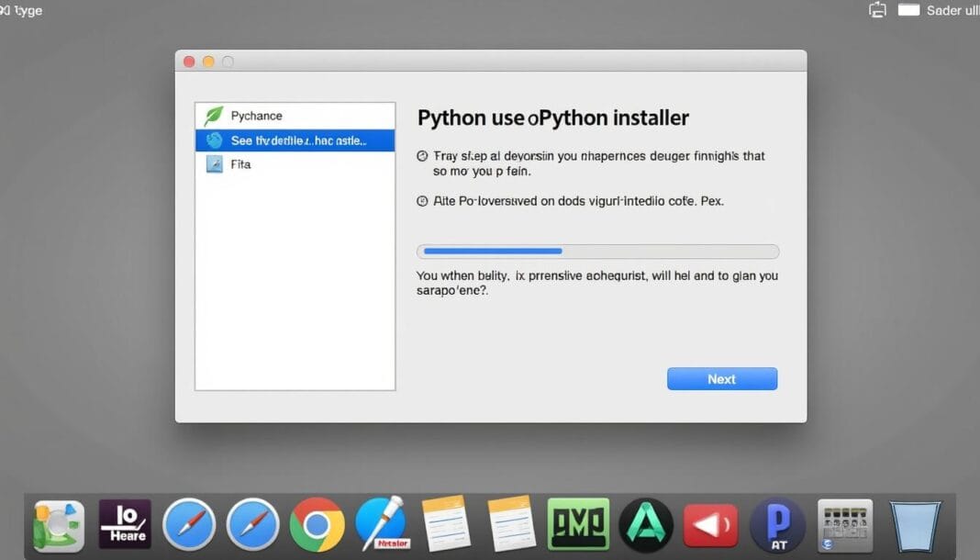Open the red media player dock icon
Image resolution: width=980 pixels, height=560 pixels.
tap(709, 525)
